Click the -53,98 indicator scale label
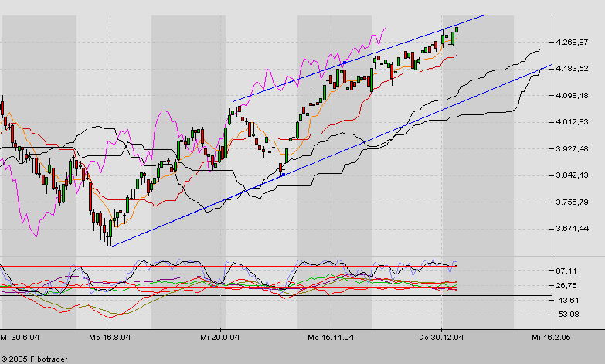The width and height of the screenshot is (605, 364). coord(567,314)
